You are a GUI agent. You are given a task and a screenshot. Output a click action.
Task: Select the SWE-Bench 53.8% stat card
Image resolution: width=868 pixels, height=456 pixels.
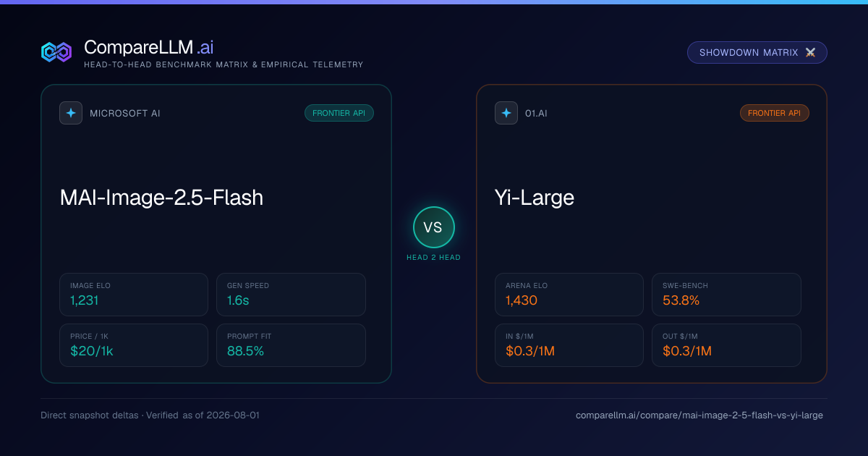click(726, 295)
